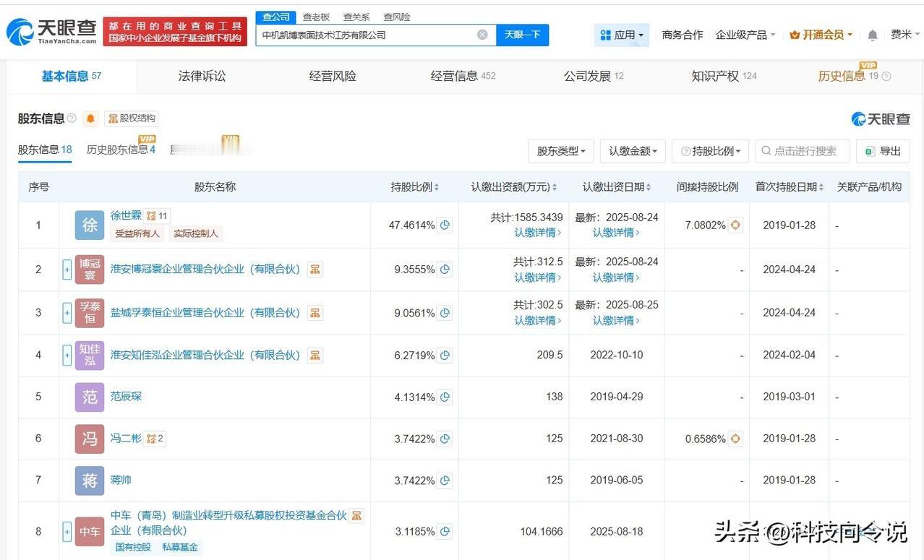Sort by 认缴出资额(万元) column header
The image size is (924, 560).
pos(514,187)
